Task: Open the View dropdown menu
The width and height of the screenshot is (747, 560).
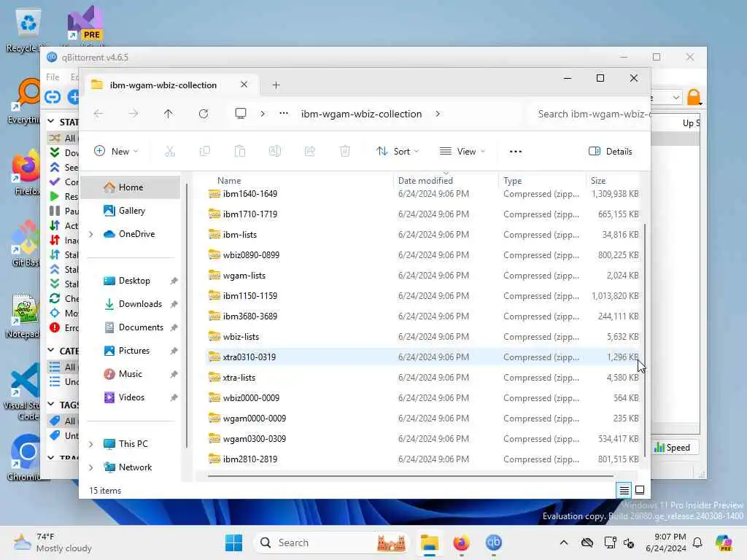Action: tap(462, 152)
